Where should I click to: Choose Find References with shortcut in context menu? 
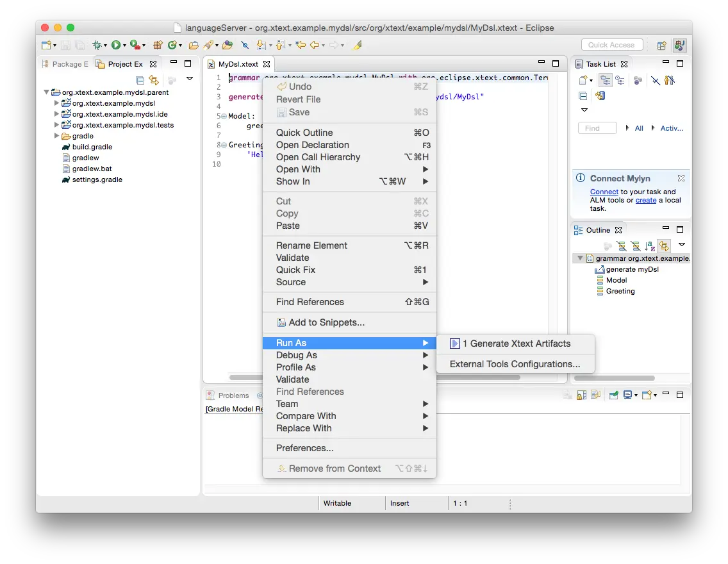349,302
